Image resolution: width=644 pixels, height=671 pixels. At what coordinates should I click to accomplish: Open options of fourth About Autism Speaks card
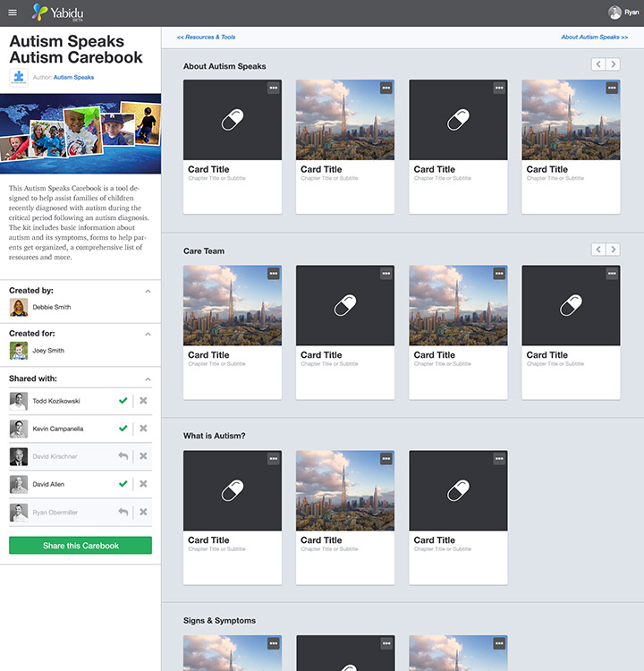click(612, 89)
